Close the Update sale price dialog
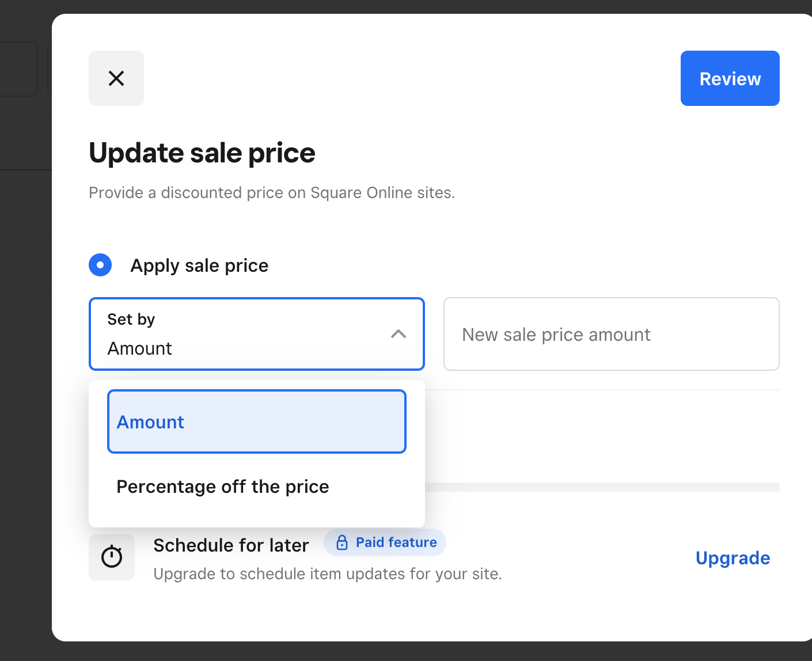The height and width of the screenshot is (661, 812). point(116,78)
